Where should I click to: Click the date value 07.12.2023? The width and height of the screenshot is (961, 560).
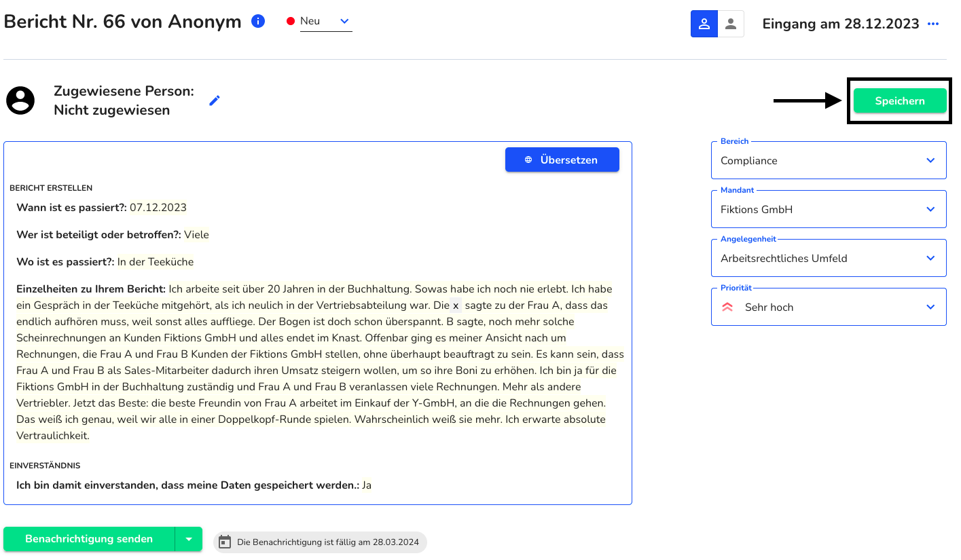click(x=158, y=208)
